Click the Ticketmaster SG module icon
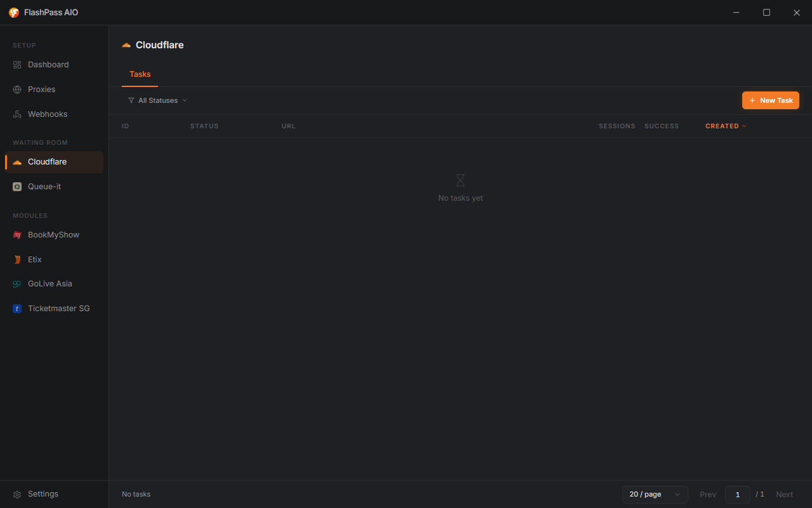Screen dimensions: 812x508 [x=17, y=309]
